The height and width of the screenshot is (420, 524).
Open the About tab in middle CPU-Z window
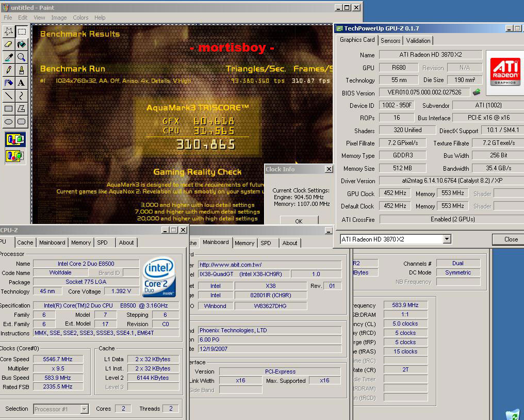coord(290,243)
